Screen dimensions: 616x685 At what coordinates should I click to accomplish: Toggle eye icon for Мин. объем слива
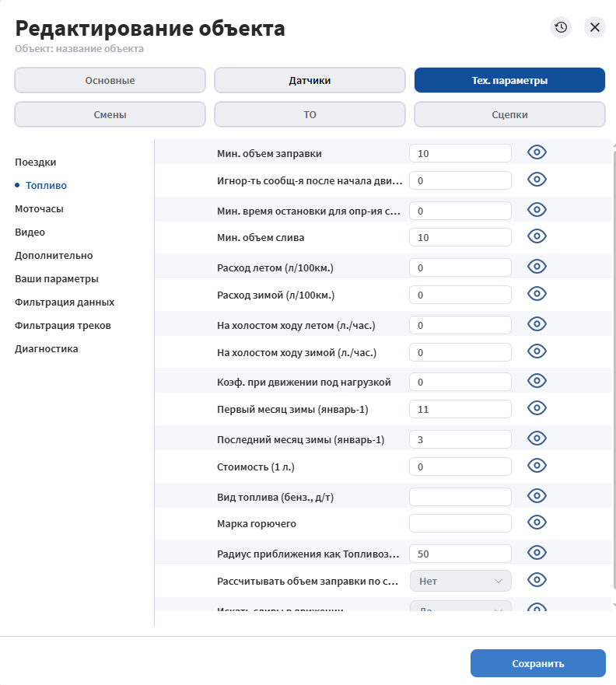537,236
